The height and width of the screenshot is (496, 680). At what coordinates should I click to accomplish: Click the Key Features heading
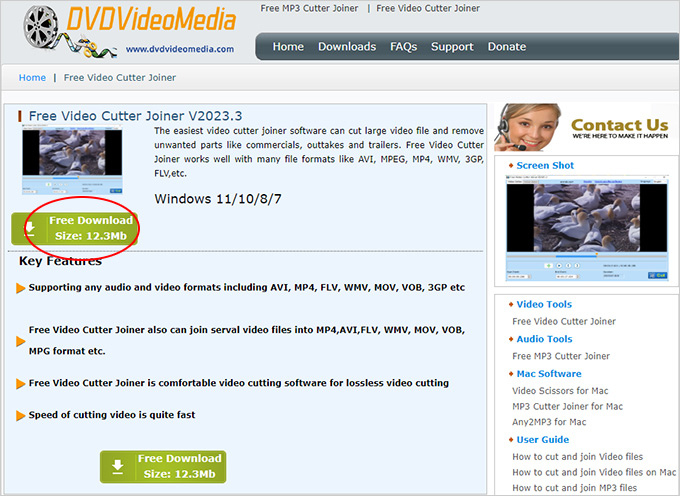(60, 261)
